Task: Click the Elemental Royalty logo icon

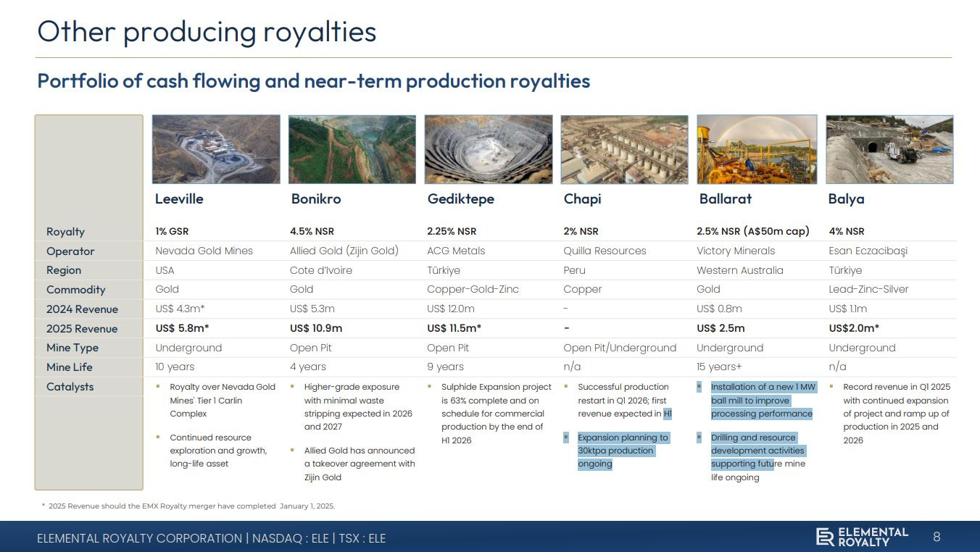Action: click(x=825, y=537)
